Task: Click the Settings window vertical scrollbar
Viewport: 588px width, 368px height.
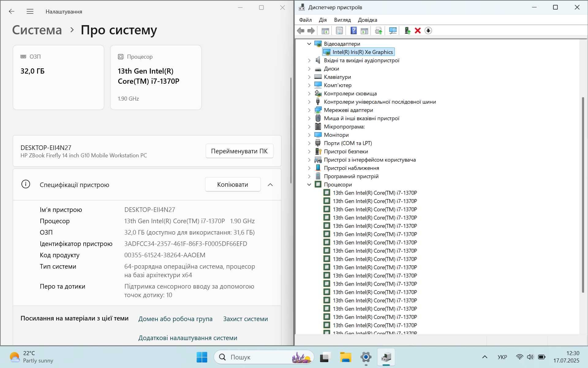Action: tap(291, 130)
